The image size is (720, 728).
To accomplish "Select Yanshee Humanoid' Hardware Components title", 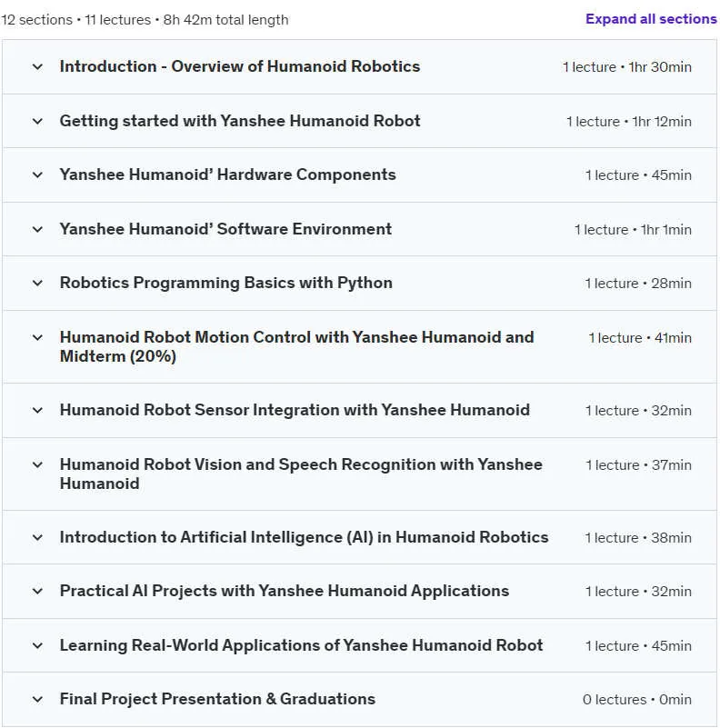I will click(x=227, y=175).
